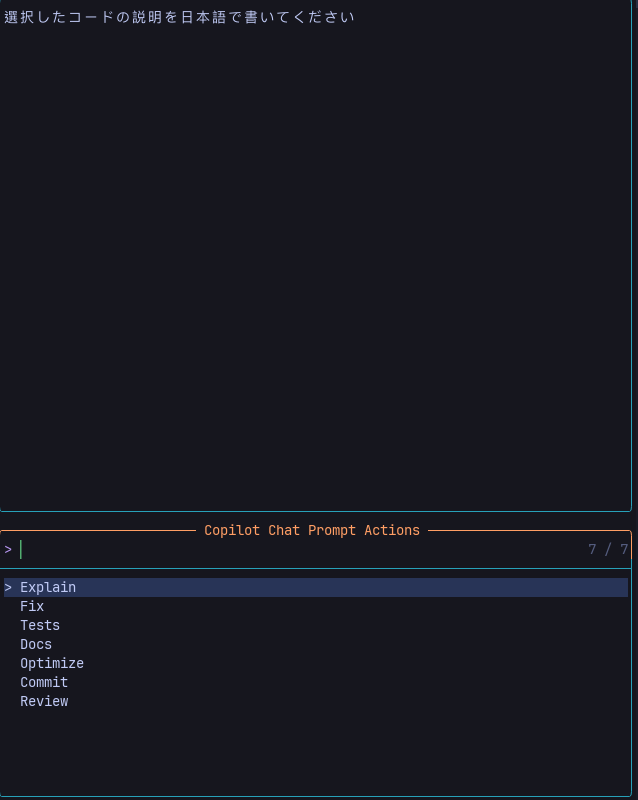Click the divider line under the search prompt

click(x=318, y=568)
